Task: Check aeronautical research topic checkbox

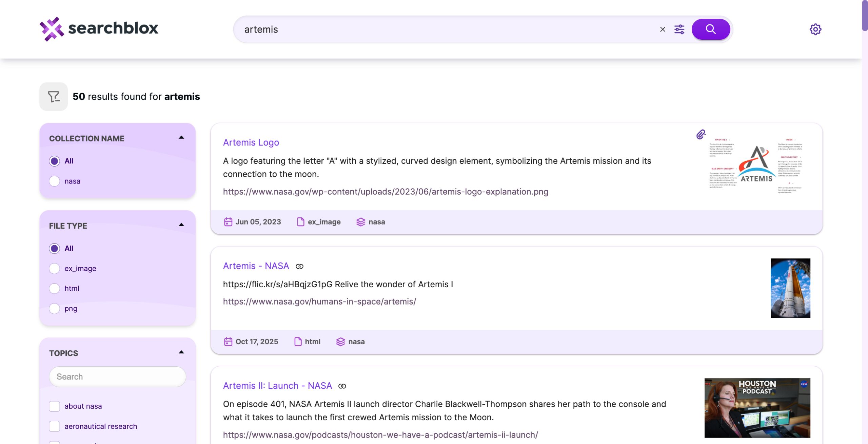Action: pyautogui.click(x=54, y=426)
